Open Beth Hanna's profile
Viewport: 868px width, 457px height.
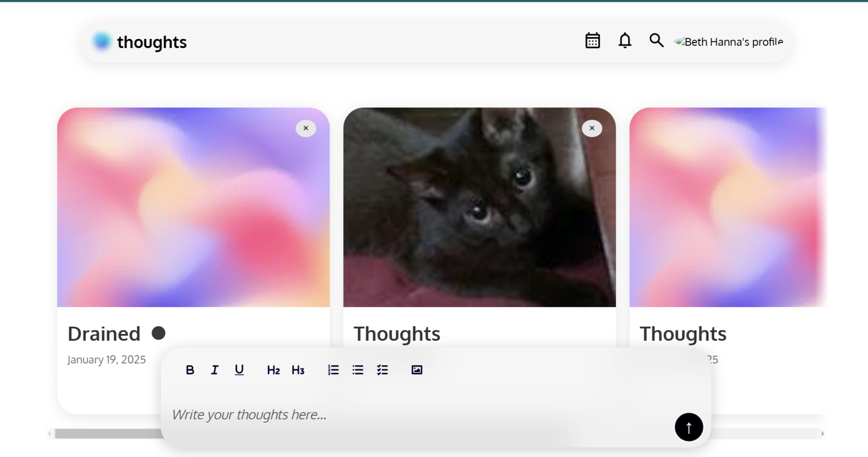point(729,42)
